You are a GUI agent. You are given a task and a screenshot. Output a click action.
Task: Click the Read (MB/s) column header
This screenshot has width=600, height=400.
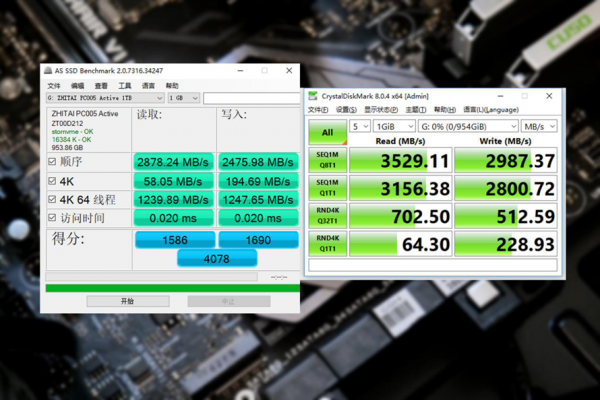(x=400, y=141)
